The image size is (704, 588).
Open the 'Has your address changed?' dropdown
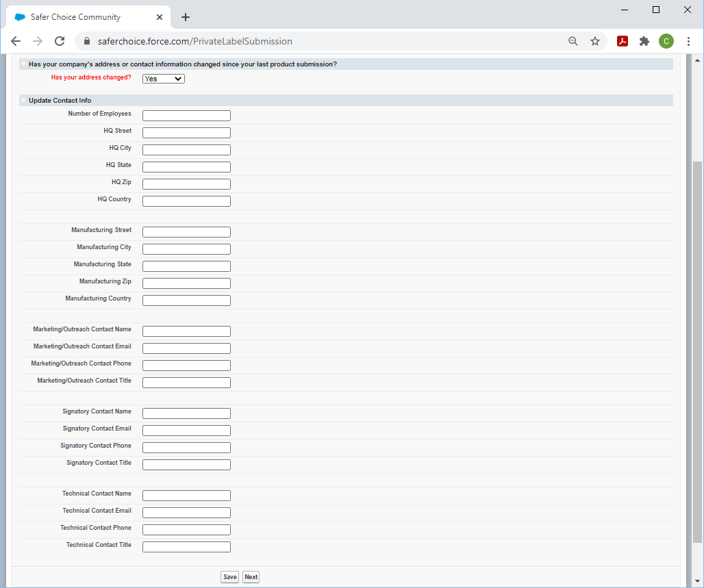click(x=164, y=79)
